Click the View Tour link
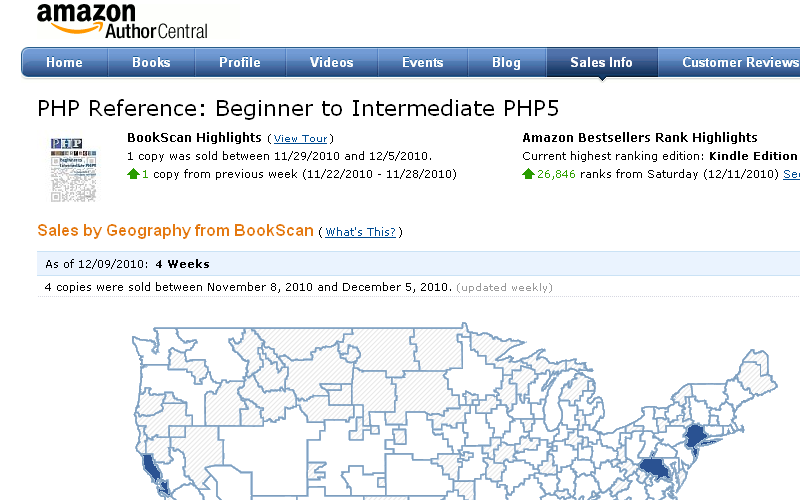The height and width of the screenshot is (500, 800). coord(301,139)
